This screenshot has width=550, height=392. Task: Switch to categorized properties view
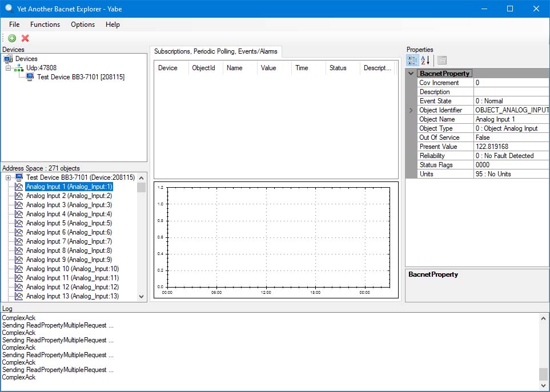412,60
